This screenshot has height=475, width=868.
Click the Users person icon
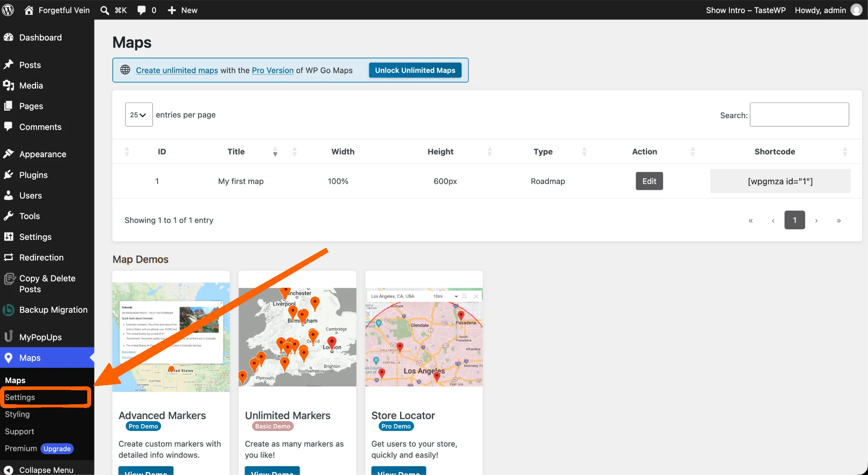click(x=8, y=195)
